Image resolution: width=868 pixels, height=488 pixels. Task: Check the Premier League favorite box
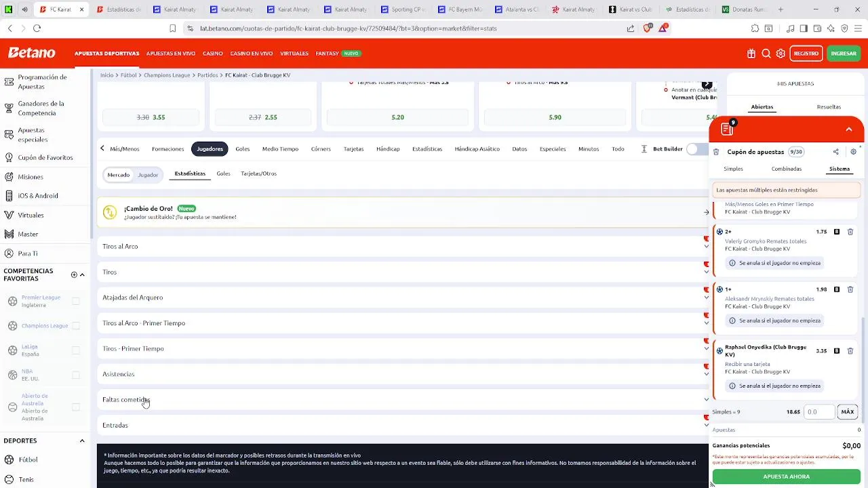click(x=76, y=301)
